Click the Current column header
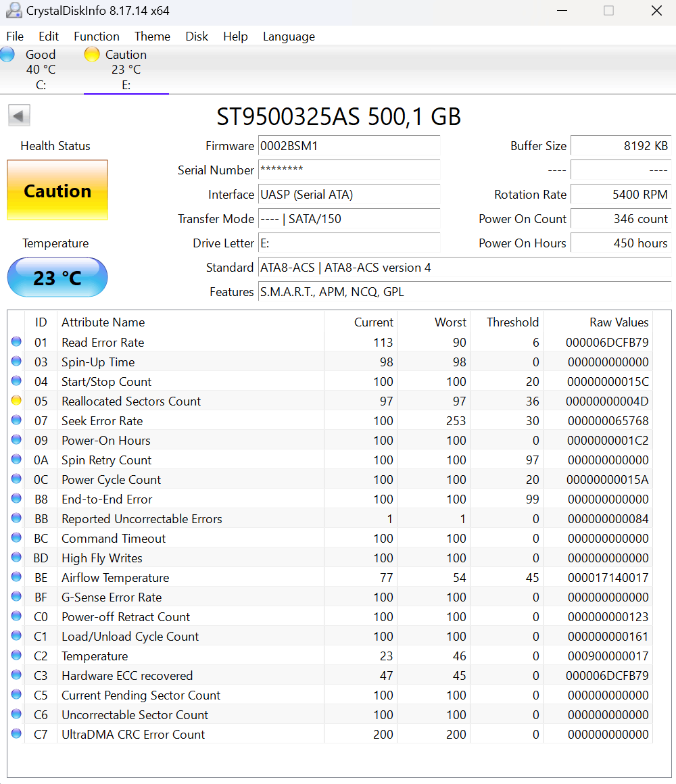 (374, 322)
